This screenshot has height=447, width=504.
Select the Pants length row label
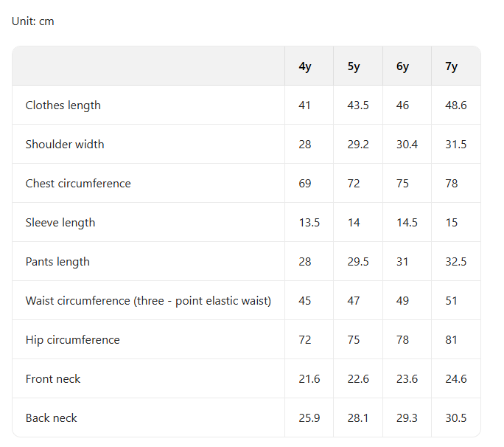[x=57, y=262]
